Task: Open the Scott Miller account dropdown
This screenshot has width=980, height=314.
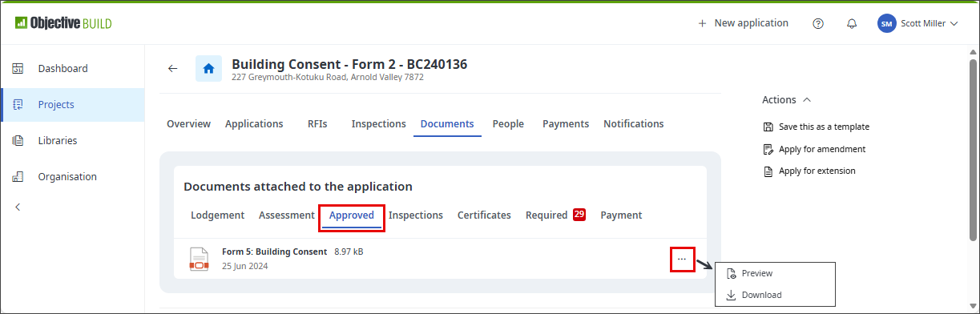Action: tap(917, 23)
